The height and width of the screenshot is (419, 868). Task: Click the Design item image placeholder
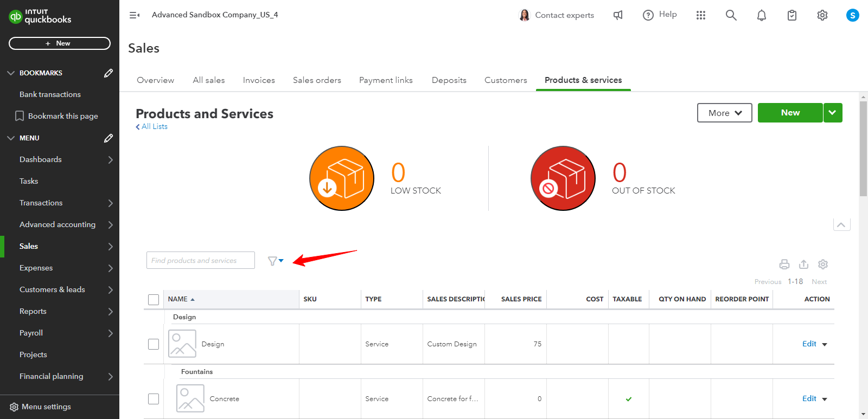(182, 344)
